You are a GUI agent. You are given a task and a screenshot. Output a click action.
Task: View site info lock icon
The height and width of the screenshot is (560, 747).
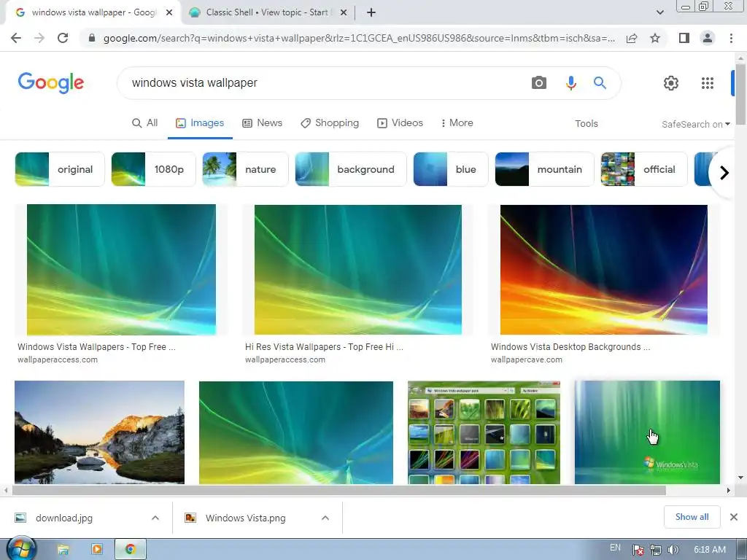pyautogui.click(x=92, y=38)
